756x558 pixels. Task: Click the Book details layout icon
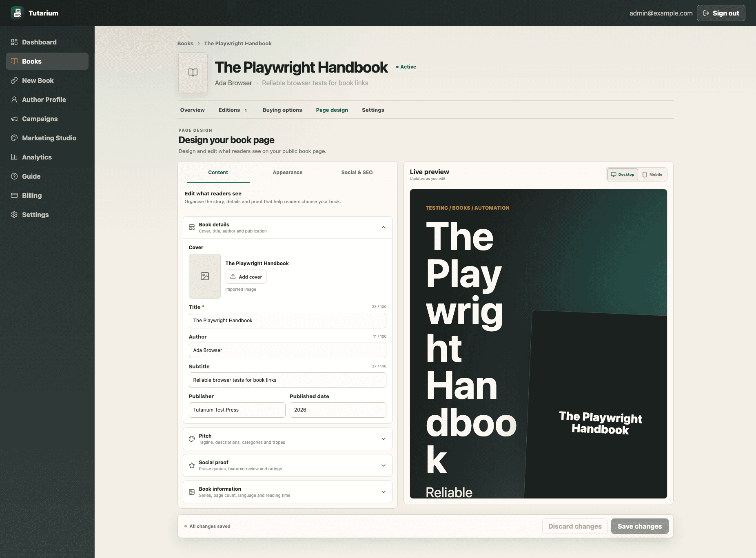192,227
